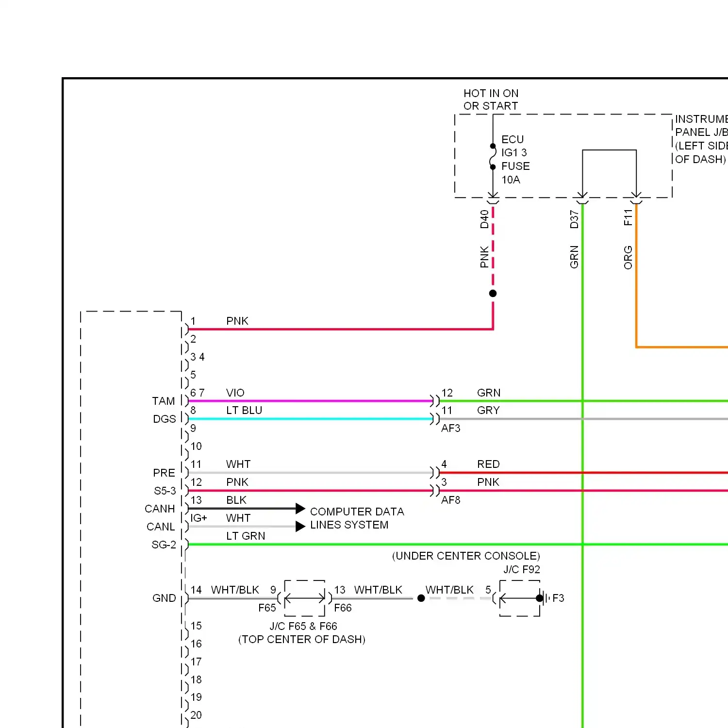Click the 'AF3' connector label
This screenshot has height=728, width=728.
click(x=451, y=428)
